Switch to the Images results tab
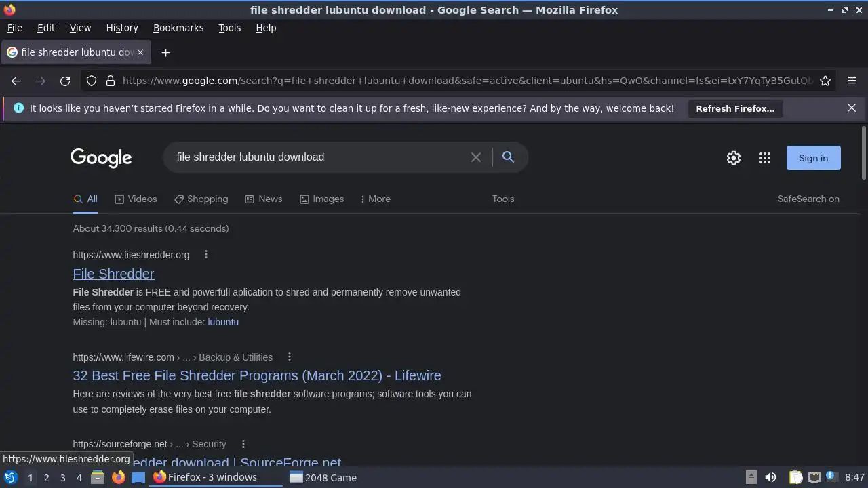 (321, 199)
